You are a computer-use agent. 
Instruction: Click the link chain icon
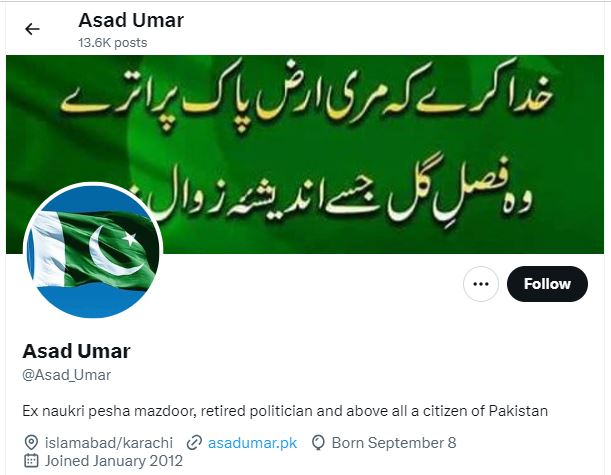tap(194, 443)
